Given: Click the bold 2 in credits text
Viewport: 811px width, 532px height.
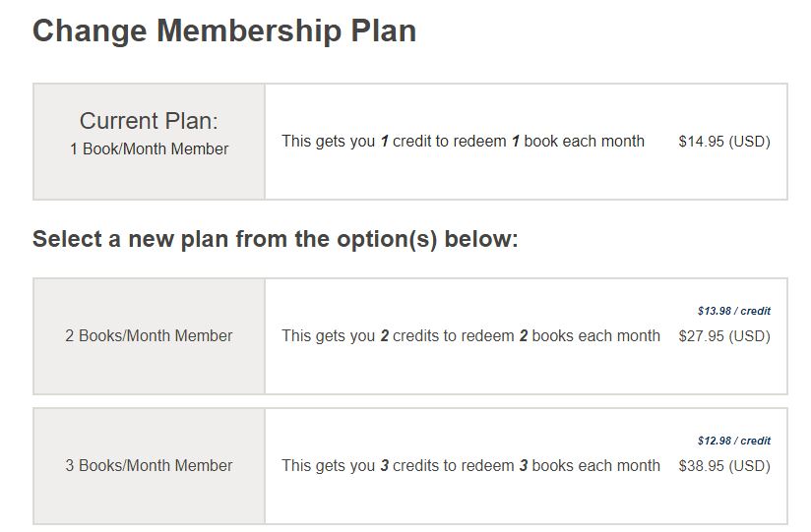Looking at the screenshot, I should [384, 336].
